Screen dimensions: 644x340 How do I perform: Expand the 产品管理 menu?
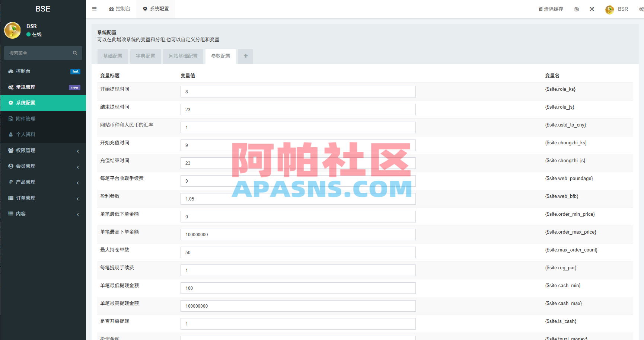43,182
